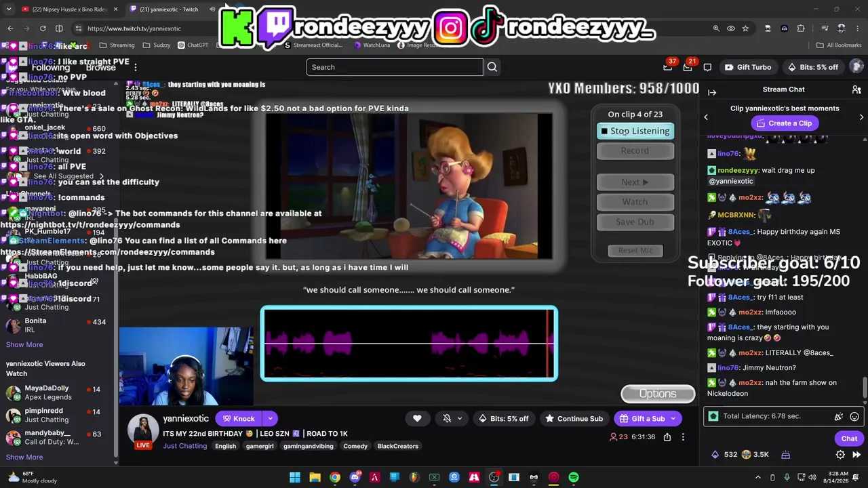The image size is (868, 488).
Task: Click the browser address bar URL
Action: [x=134, y=28]
